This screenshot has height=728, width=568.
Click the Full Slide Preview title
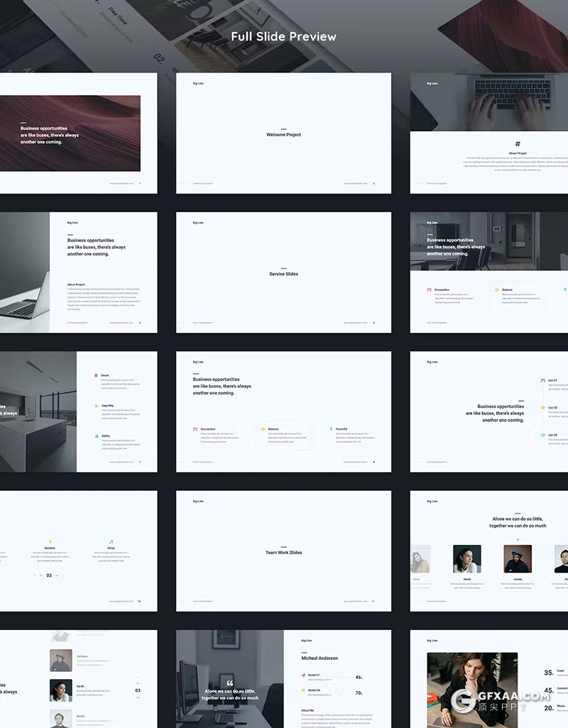point(283,36)
